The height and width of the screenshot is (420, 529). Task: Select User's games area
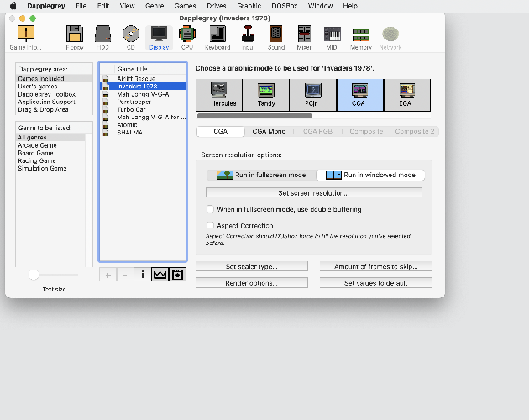pyautogui.click(x=54, y=86)
